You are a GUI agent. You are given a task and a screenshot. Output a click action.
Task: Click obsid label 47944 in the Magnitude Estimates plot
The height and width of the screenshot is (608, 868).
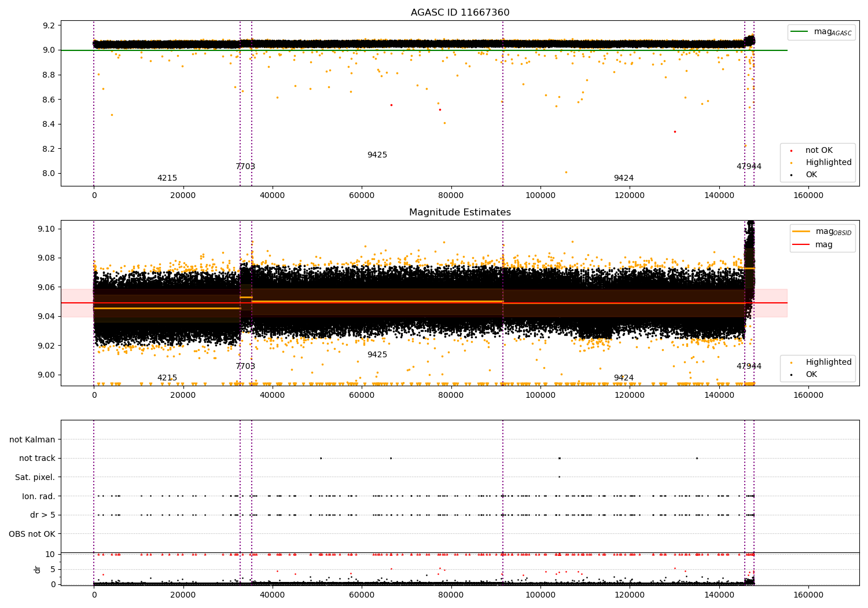(749, 367)
